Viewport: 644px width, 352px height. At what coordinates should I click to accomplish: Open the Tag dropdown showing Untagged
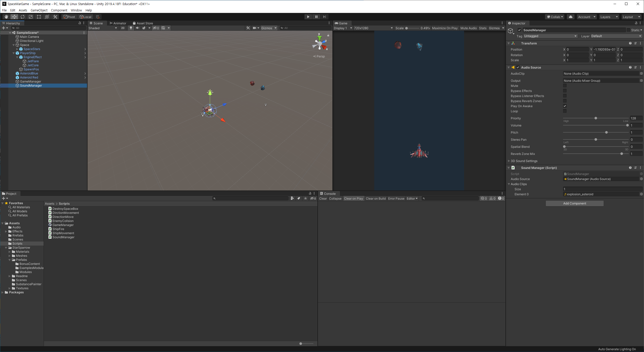550,36
